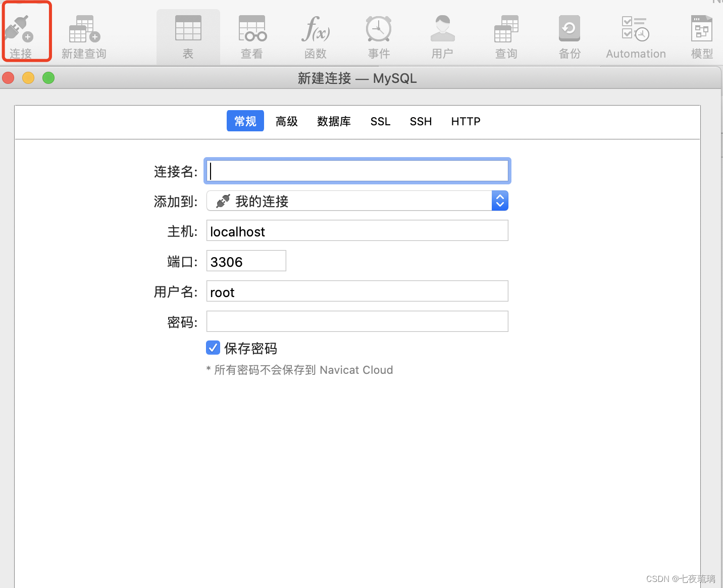Switch to the 高级 tab
723x588 pixels.
pyautogui.click(x=287, y=121)
